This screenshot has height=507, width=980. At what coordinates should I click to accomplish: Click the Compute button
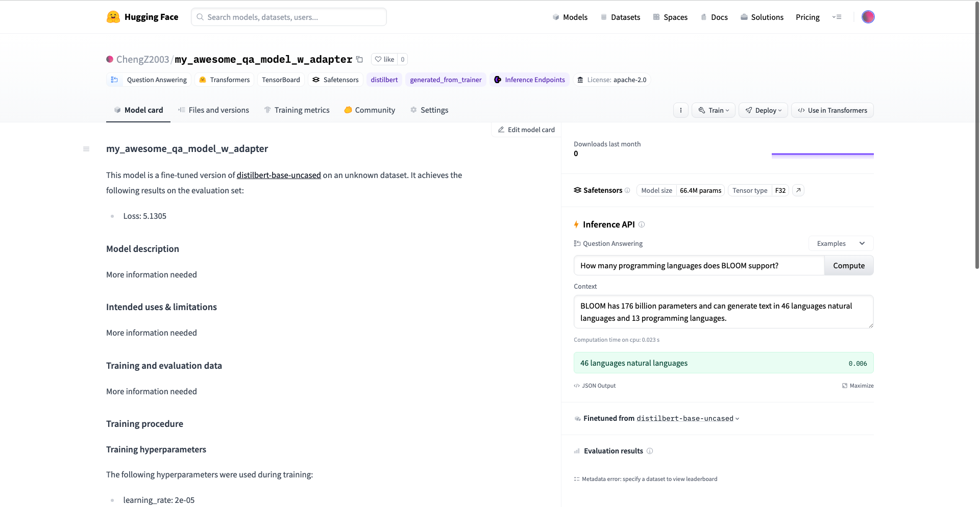pos(849,265)
